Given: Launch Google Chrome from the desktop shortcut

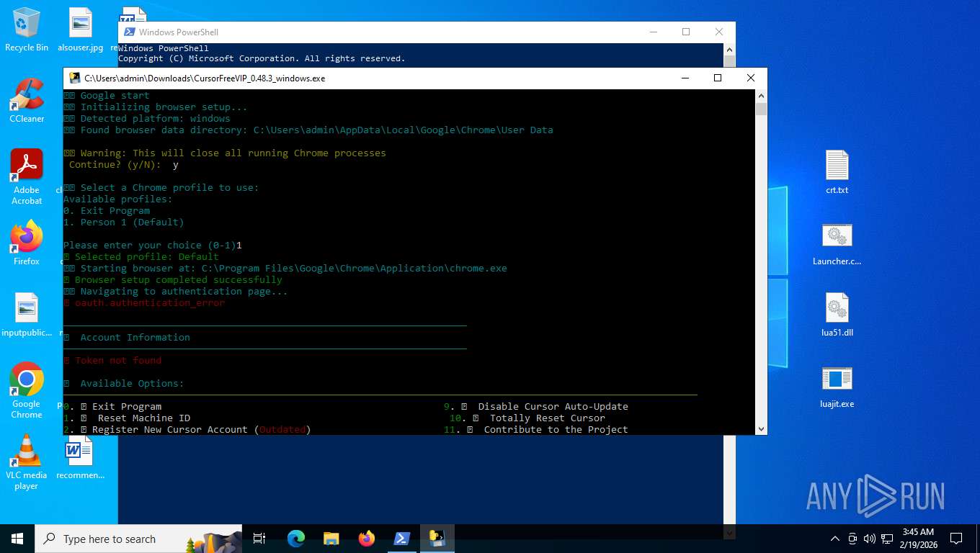Looking at the screenshot, I should point(27,390).
